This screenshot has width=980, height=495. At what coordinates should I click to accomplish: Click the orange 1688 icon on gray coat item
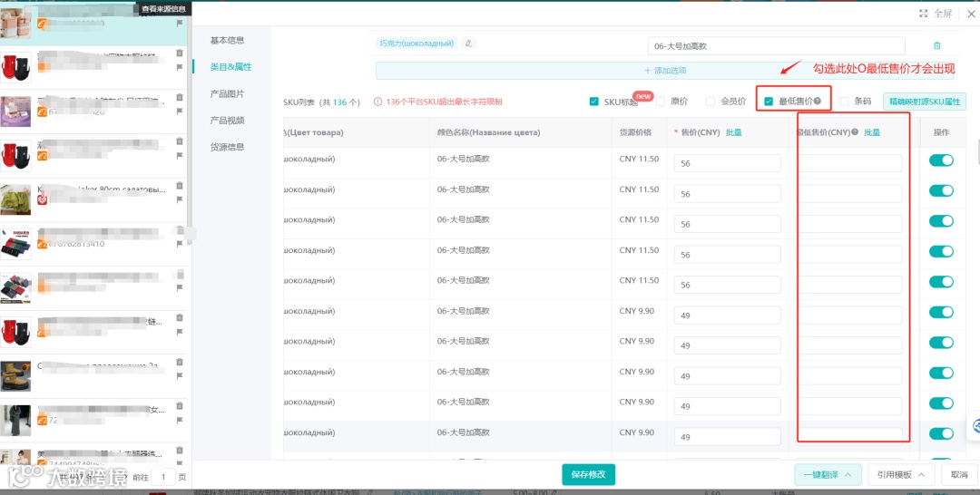click(x=43, y=420)
